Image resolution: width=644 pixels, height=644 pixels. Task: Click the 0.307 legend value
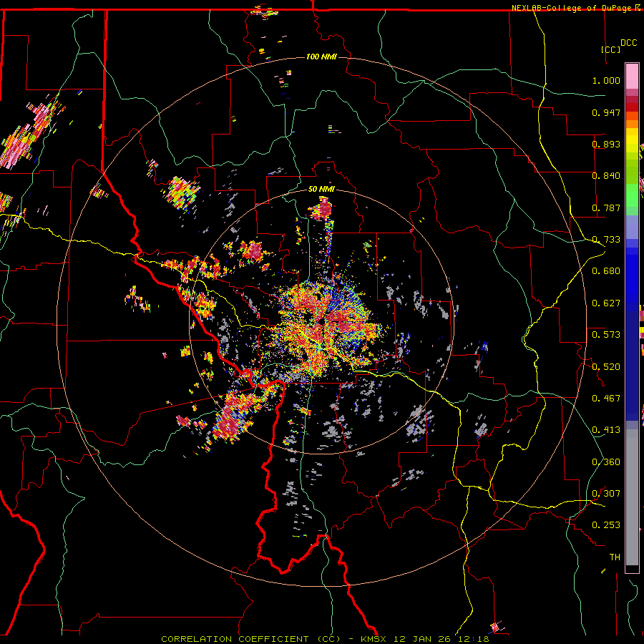606,494
